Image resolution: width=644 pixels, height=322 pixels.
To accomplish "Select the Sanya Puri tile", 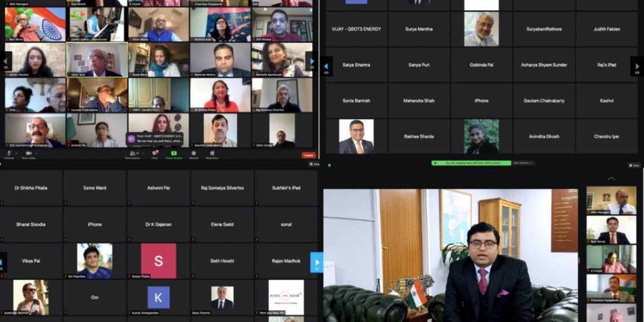I will [x=419, y=65].
